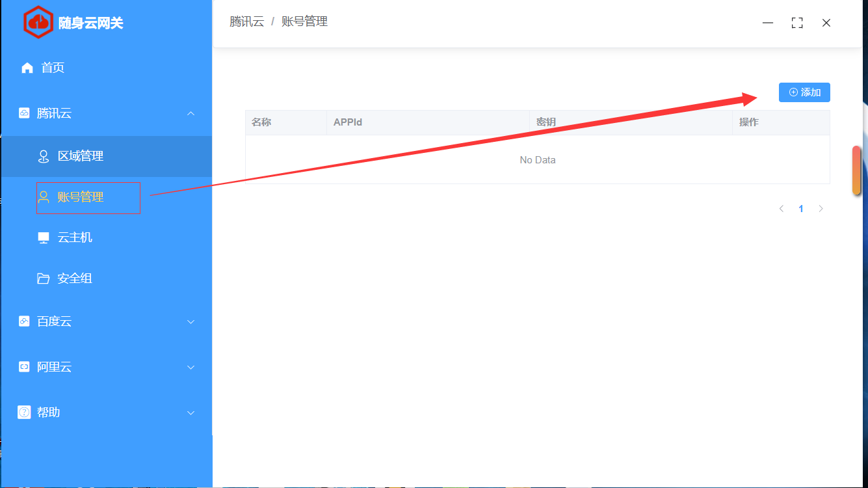Click the user icon beside 账号管理

click(x=44, y=197)
